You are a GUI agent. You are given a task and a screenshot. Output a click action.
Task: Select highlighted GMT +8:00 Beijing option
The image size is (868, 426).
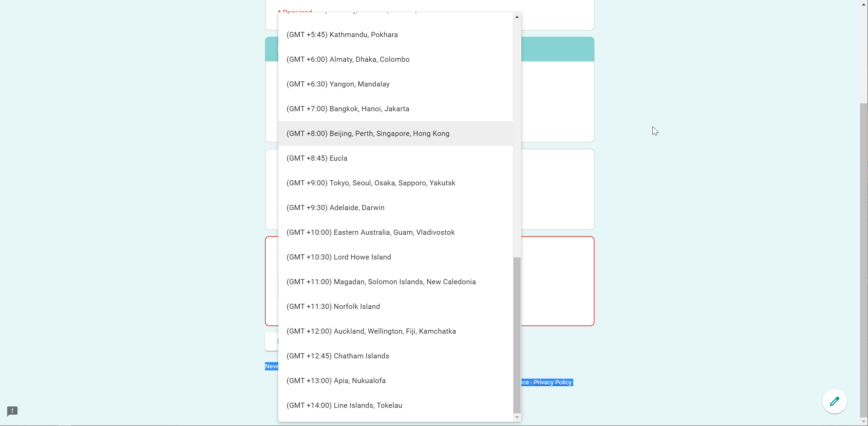(x=368, y=134)
